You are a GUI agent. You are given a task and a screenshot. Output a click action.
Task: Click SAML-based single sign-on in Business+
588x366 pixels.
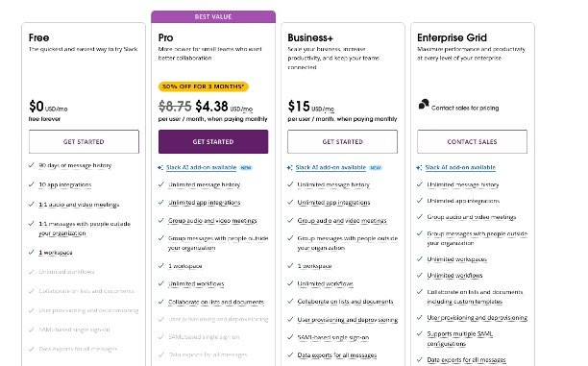click(333, 337)
